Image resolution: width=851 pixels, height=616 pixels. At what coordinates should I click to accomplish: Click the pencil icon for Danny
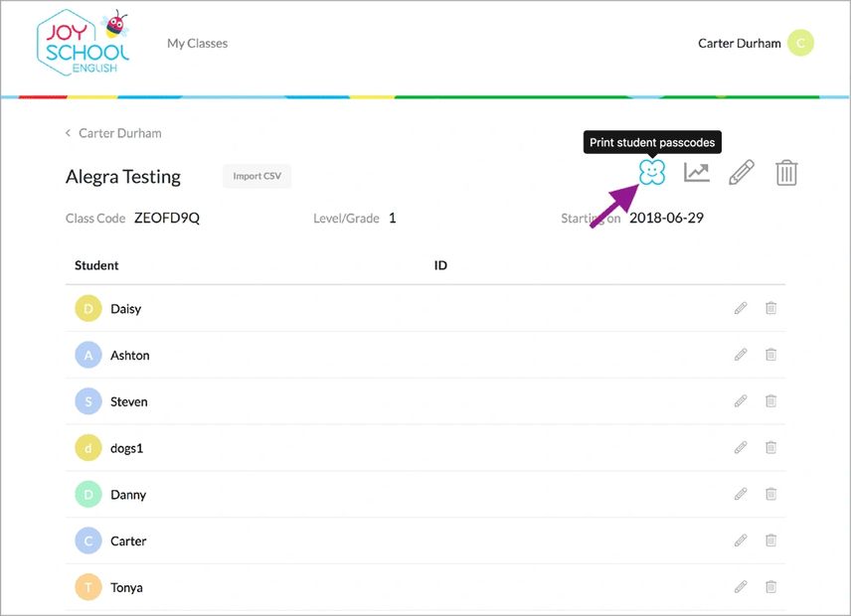741,494
